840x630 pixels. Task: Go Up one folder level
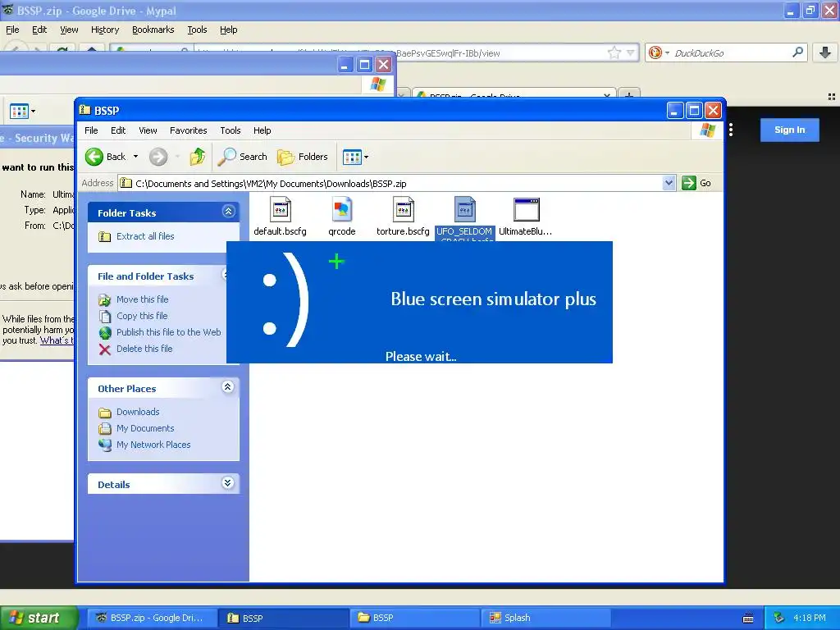point(197,157)
